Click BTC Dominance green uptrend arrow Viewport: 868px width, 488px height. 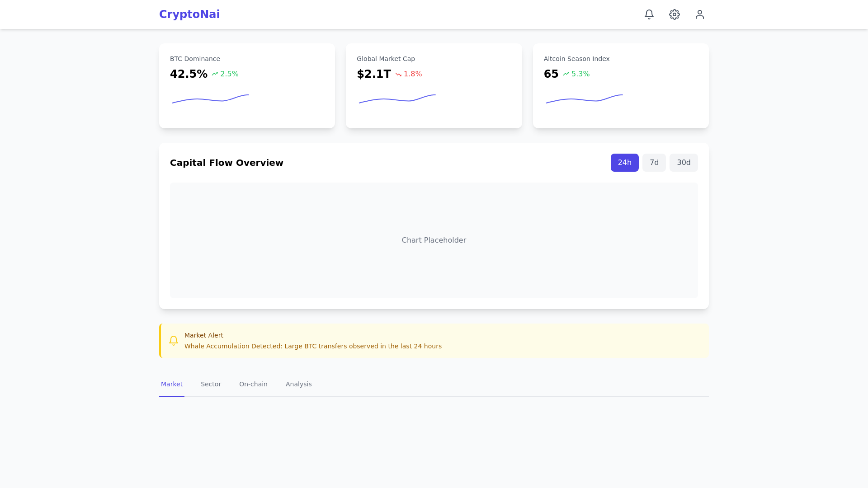pos(215,74)
